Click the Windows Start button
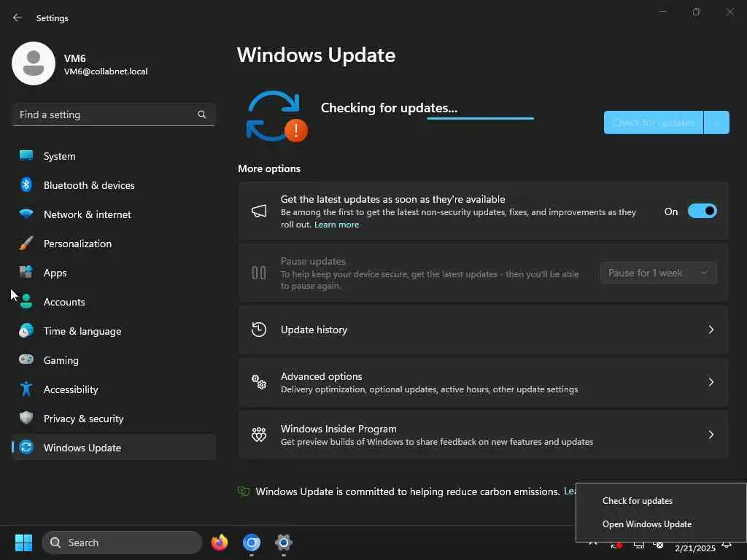747x560 pixels. tap(23, 542)
